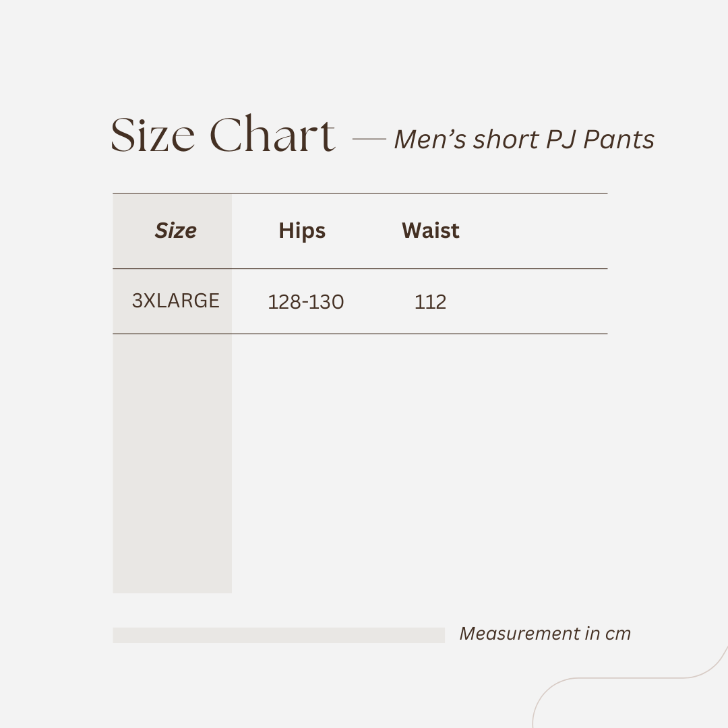Select the "3XLARGE" size cell
The image size is (728, 728).
click(x=175, y=301)
